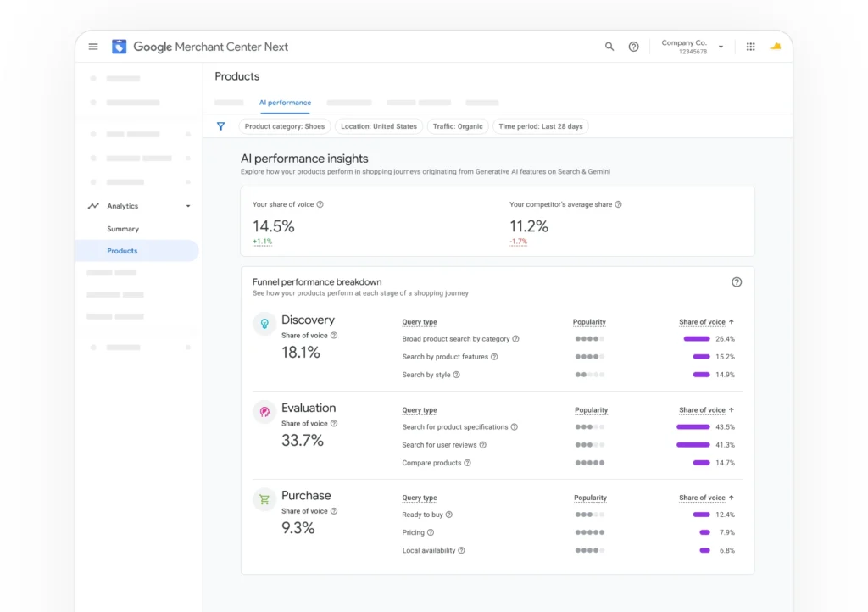Open the Product category: Shoes filter

point(285,126)
